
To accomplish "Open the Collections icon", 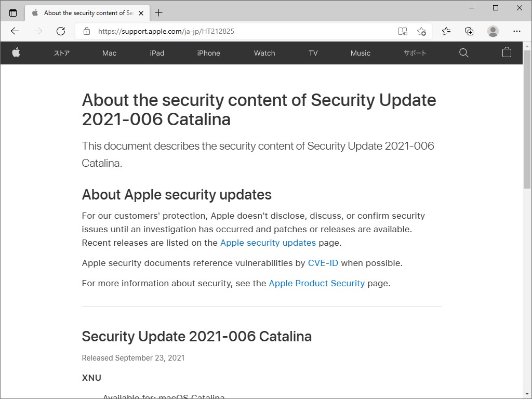I will tap(469, 31).
